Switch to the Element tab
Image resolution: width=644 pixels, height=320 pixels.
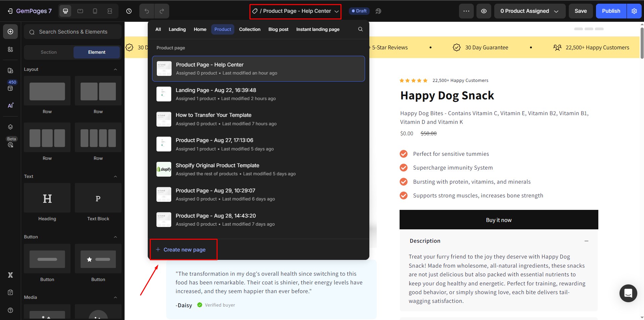point(97,52)
